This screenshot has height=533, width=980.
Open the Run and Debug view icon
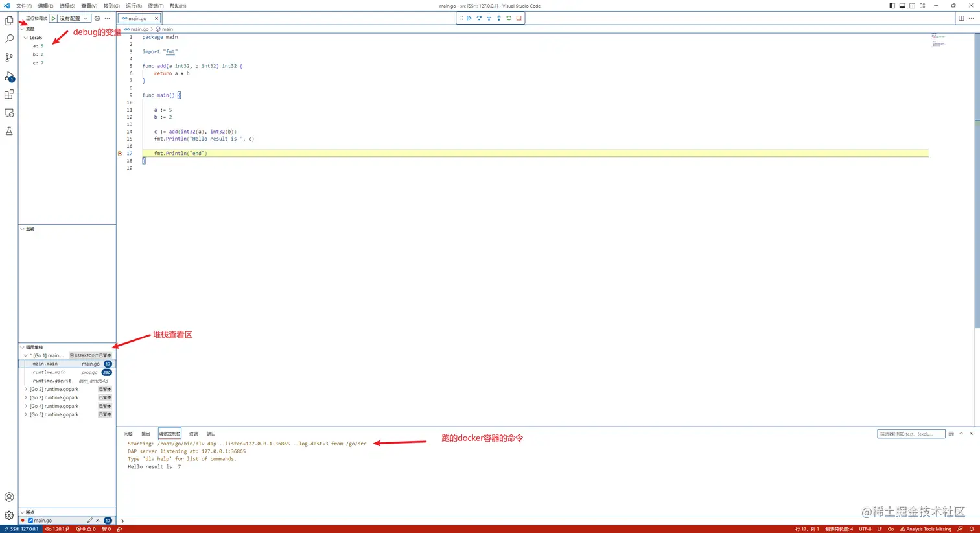9,77
